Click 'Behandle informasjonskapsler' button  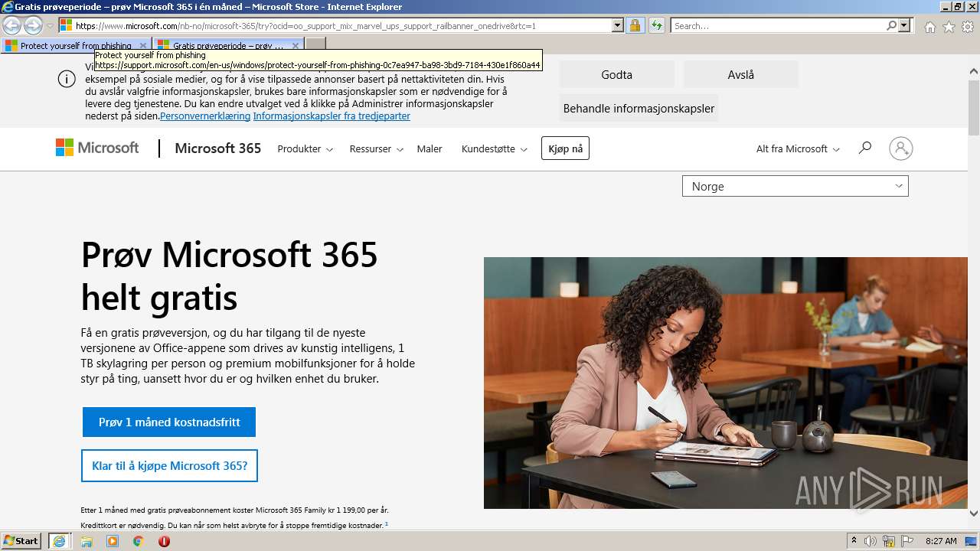pyautogui.click(x=639, y=108)
